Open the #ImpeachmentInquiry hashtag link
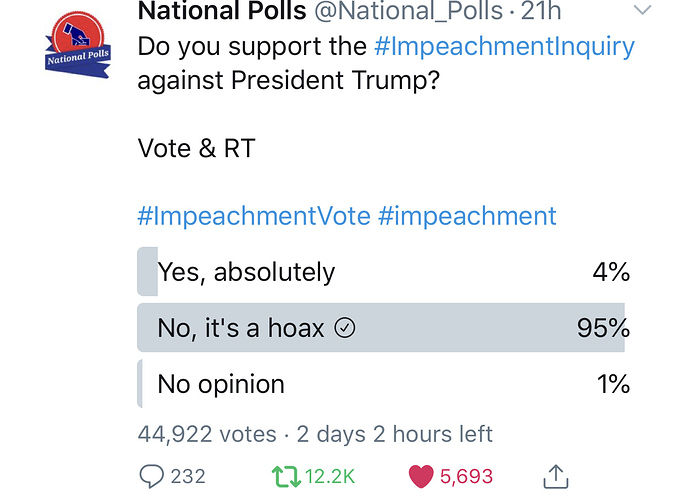 (504, 47)
